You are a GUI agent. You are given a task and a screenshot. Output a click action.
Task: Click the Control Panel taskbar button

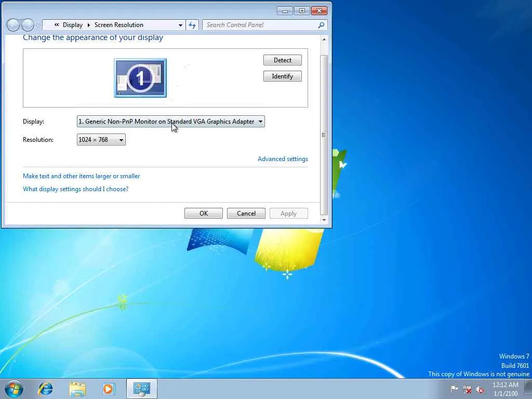141,389
